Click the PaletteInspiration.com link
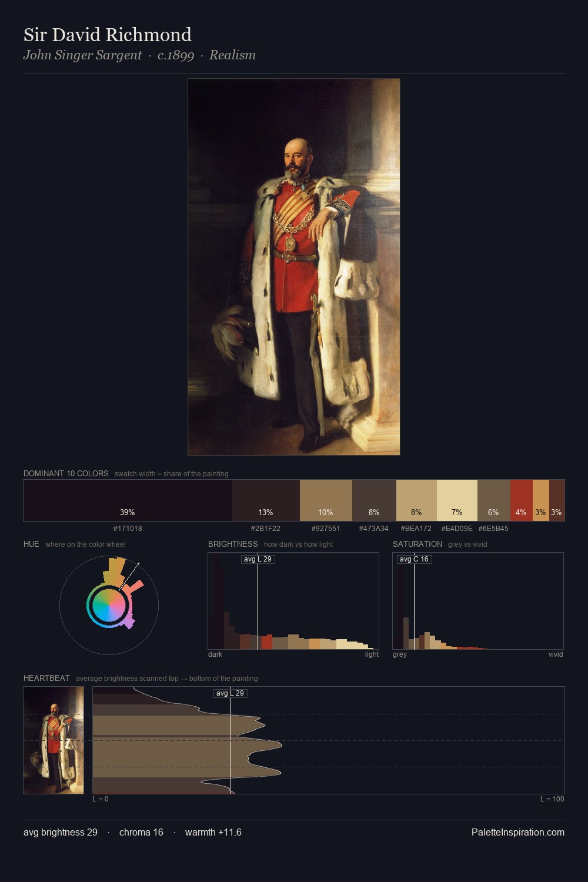588x882 pixels. pyautogui.click(x=518, y=832)
